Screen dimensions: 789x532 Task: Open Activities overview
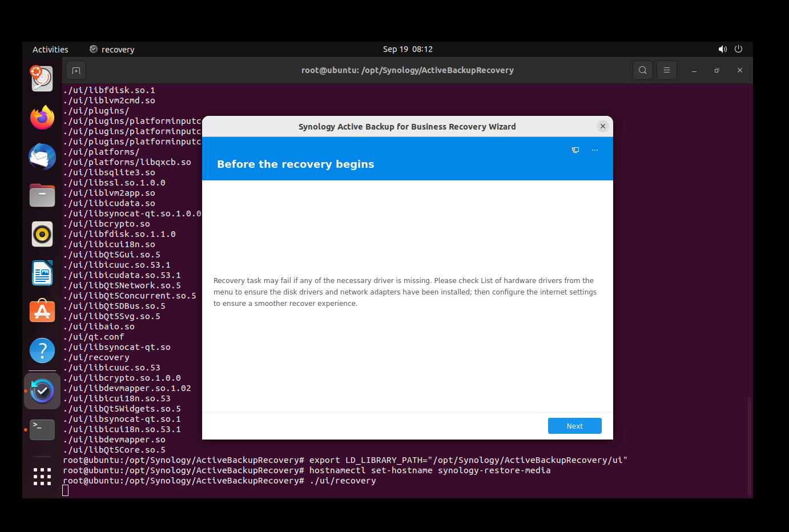[x=50, y=50]
